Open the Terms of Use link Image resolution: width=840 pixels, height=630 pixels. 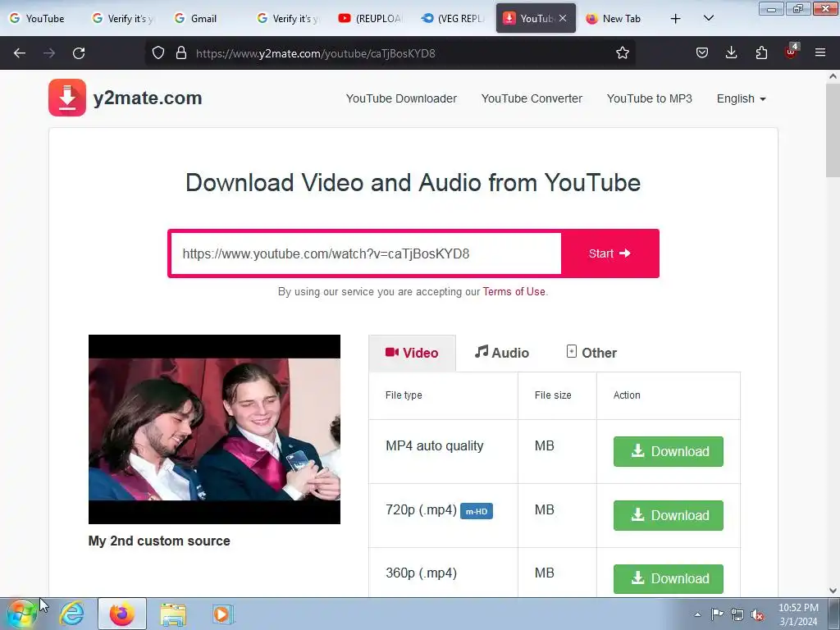click(x=514, y=291)
